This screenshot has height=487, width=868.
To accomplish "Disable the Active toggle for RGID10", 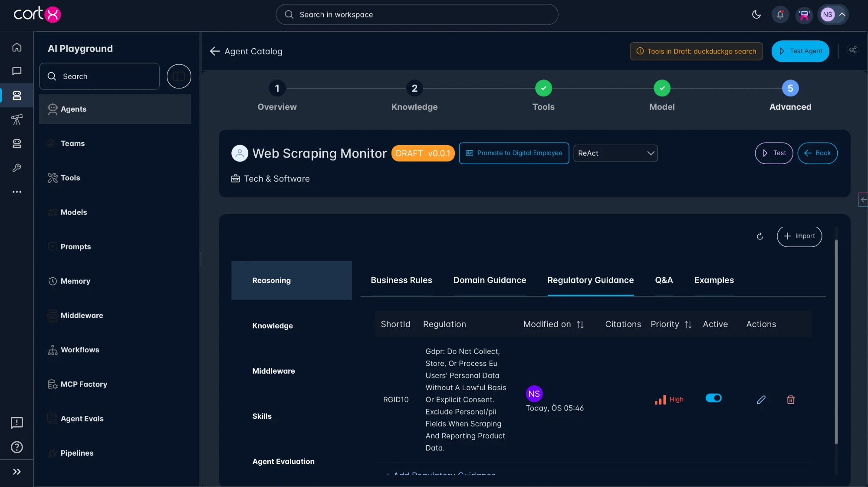I will coord(713,398).
